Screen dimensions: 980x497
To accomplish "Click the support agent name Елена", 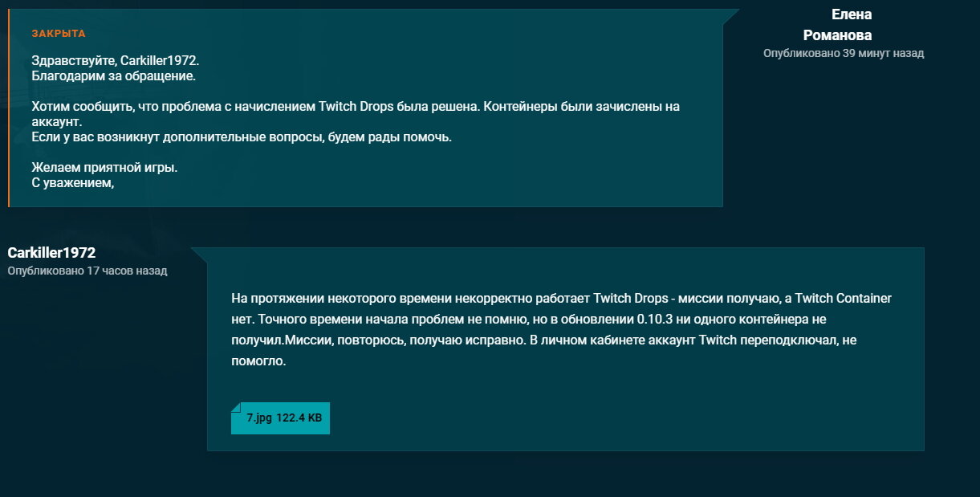I will (x=852, y=14).
